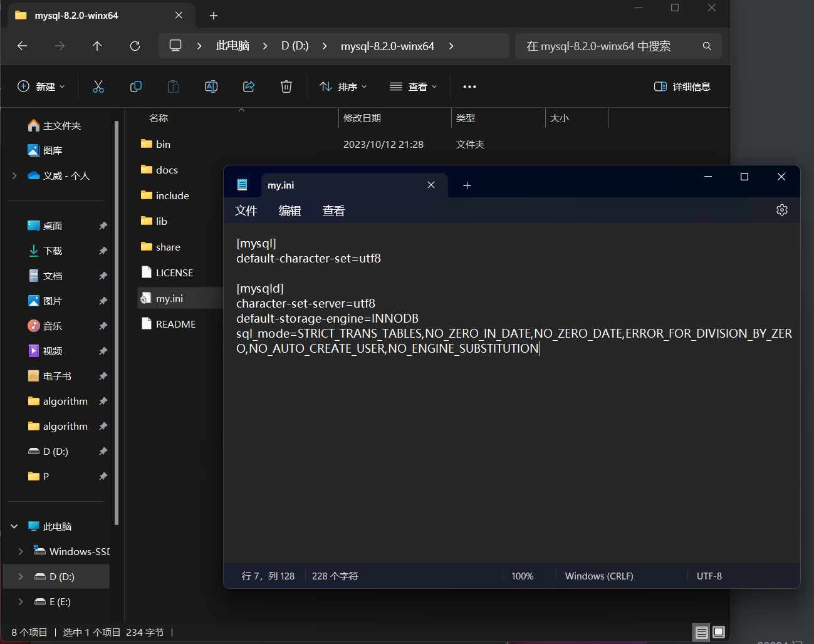
Task: Expand chevron after mysql-8.2.0-winx64 in path
Action: 451,46
